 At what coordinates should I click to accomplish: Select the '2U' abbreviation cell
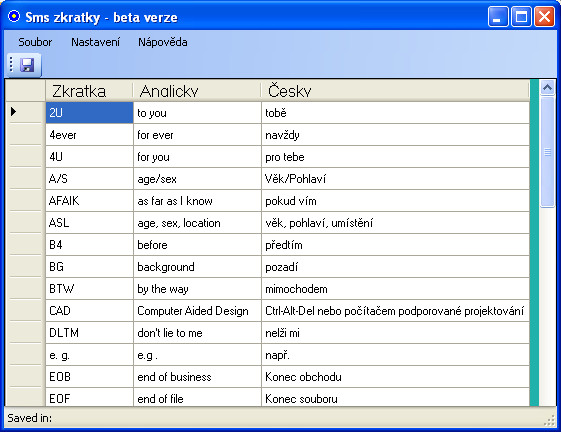(89, 113)
